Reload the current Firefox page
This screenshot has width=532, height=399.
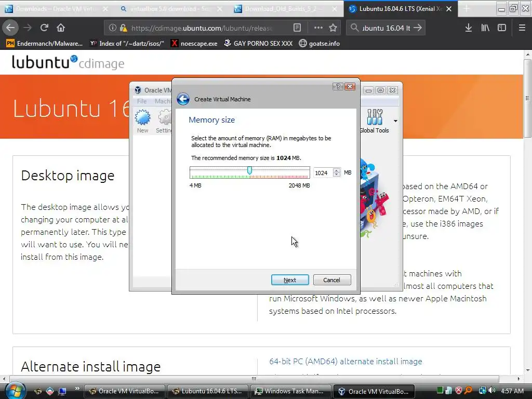click(45, 28)
